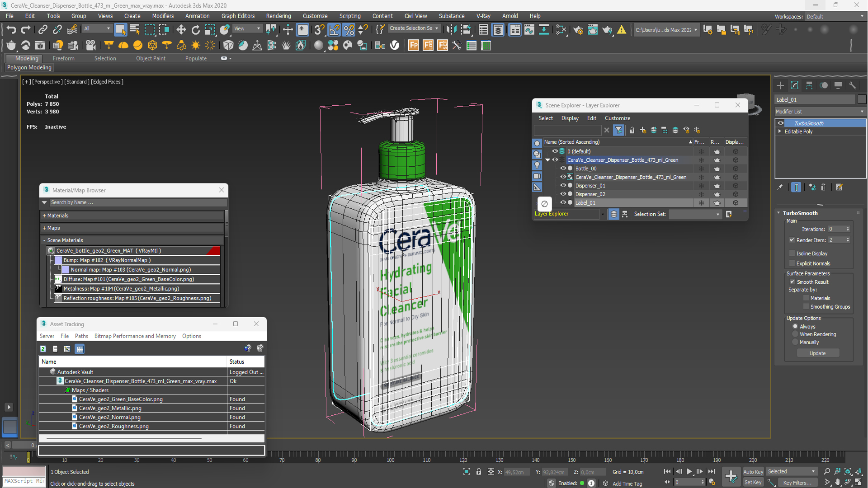Screen dimensions: 868x488
Task: Select the Scale tool icon
Action: click(x=210, y=30)
